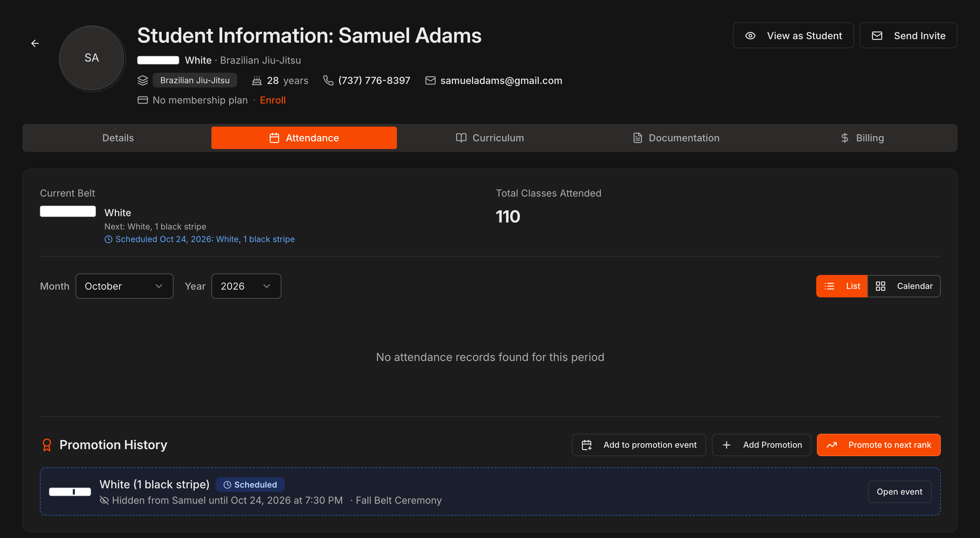
Task: Open the Details tab
Action: click(x=118, y=137)
